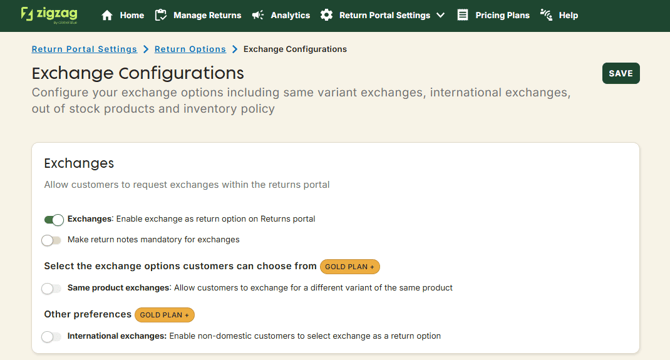Open the Home menu item
The width and height of the screenshot is (670, 360).
[132, 15]
